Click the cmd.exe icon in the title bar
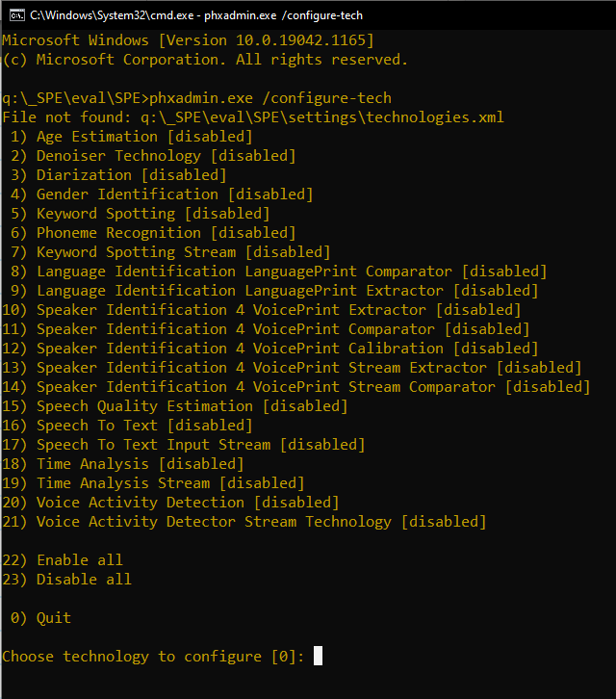 point(17,15)
